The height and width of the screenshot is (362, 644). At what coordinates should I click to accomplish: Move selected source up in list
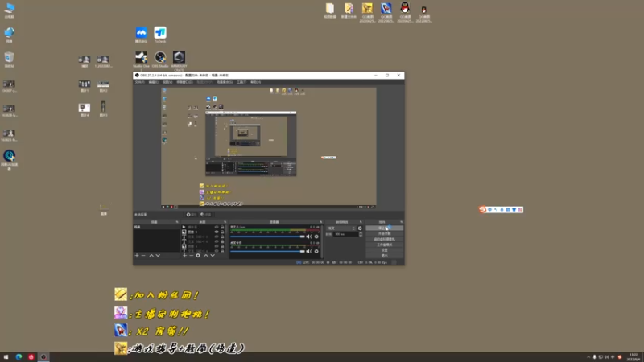click(x=206, y=255)
